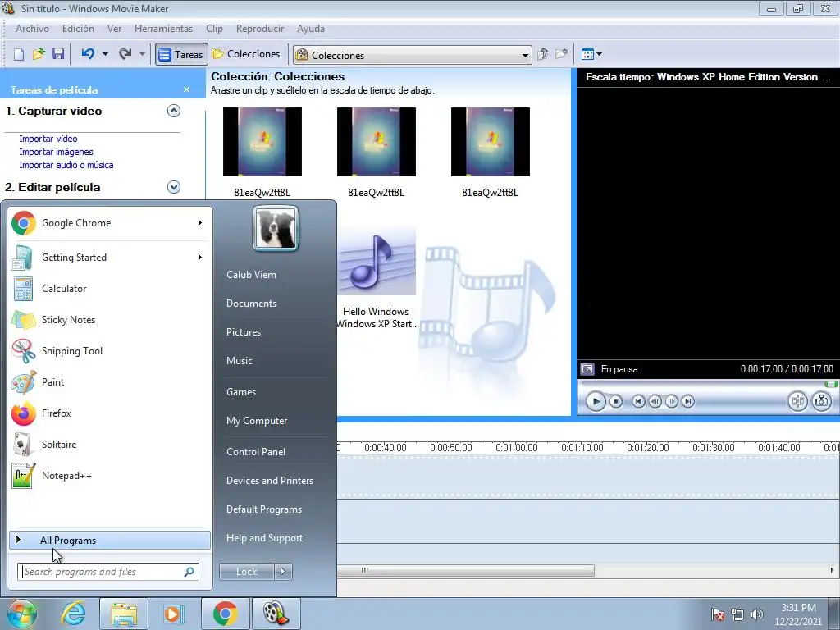Open Paint from Start menu
This screenshot has width=840, height=630.
tap(110, 382)
